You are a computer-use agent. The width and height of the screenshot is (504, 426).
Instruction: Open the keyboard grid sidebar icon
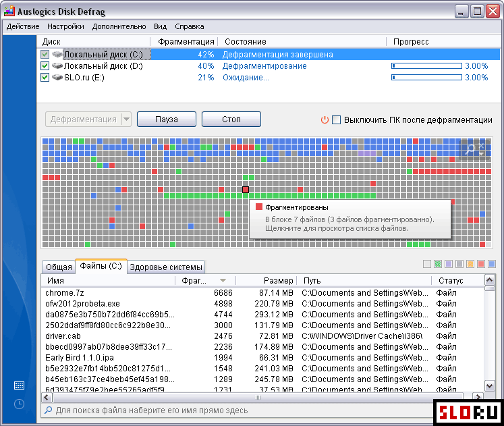(20, 385)
